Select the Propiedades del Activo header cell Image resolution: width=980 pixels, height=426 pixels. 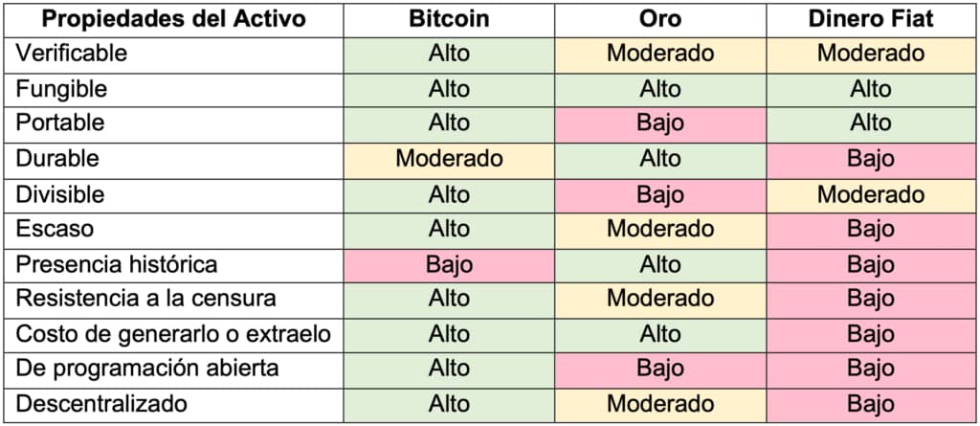coord(173,19)
